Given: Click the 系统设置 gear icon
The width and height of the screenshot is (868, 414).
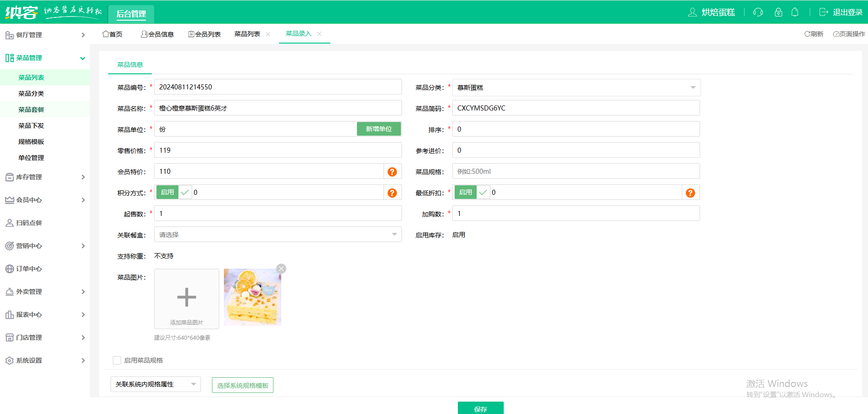Looking at the screenshot, I should tap(9, 360).
